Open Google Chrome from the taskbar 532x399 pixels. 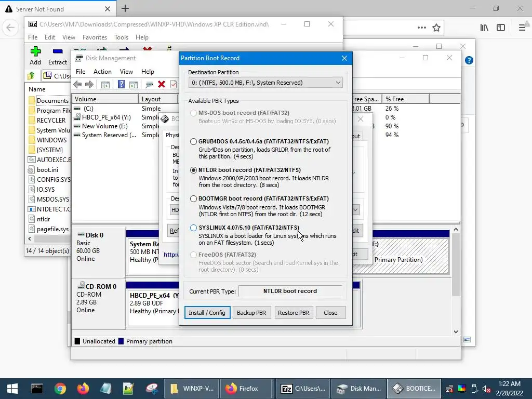point(60,389)
